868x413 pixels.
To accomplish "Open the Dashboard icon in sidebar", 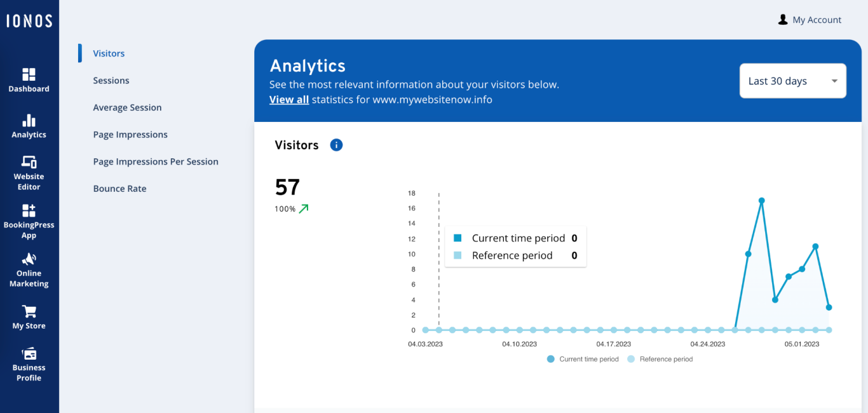I will (x=29, y=74).
